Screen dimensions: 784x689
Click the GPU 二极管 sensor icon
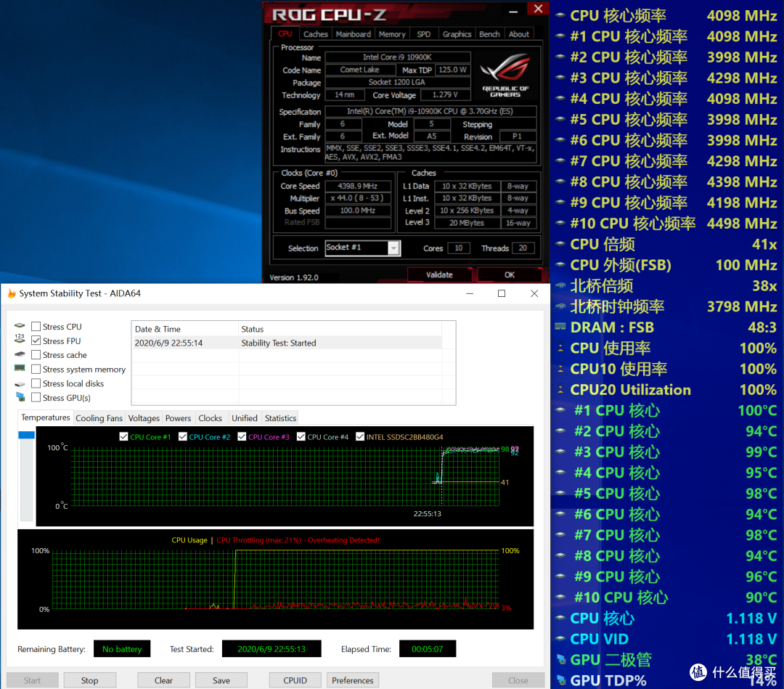pos(561,659)
